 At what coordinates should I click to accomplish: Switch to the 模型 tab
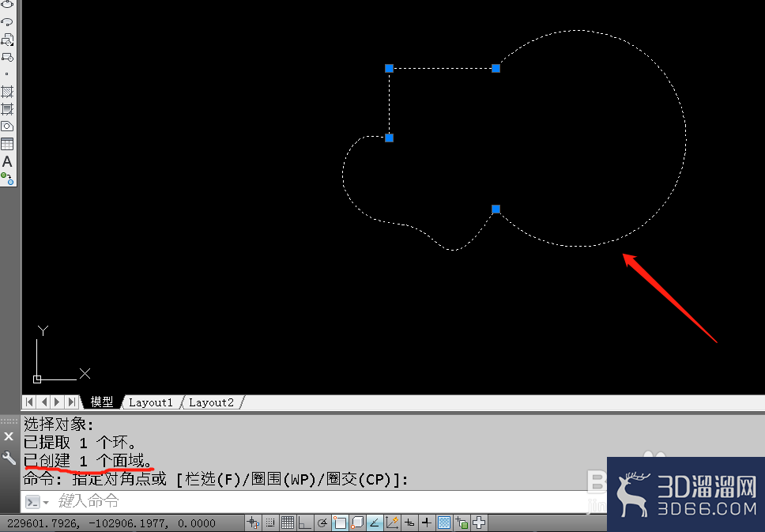click(x=101, y=402)
